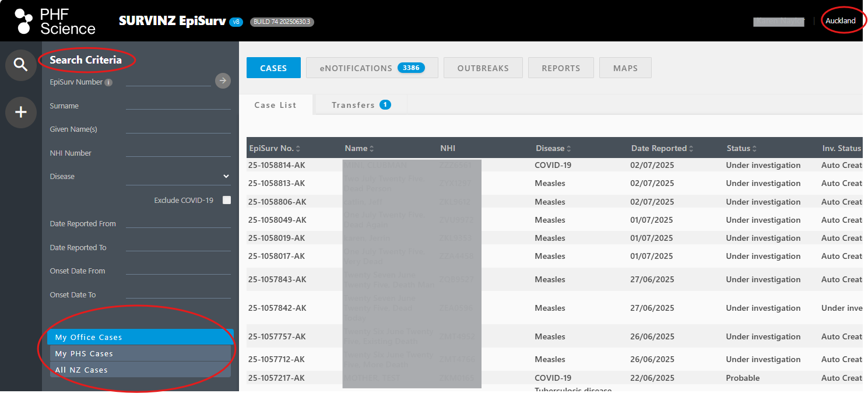The width and height of the screenshot is (868, 393).
Task: Click the info icon beside EpiSurv Number
Action: 108,83
